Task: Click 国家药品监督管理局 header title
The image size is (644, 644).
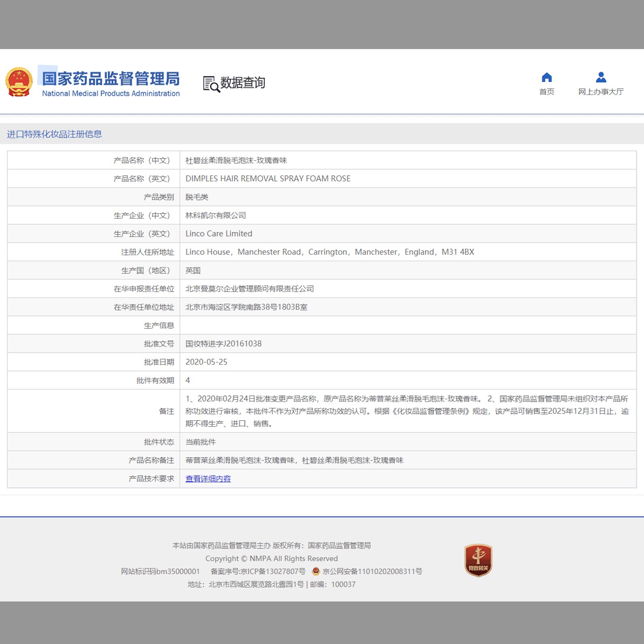Action: (111, 78)
